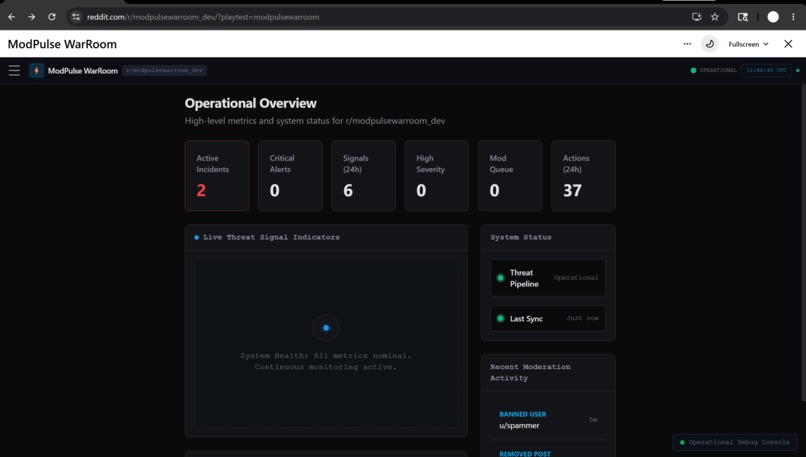Close the ModPulse WarRoom playtest panel
The image size is (806, 457).
click(x=788, y=44)
